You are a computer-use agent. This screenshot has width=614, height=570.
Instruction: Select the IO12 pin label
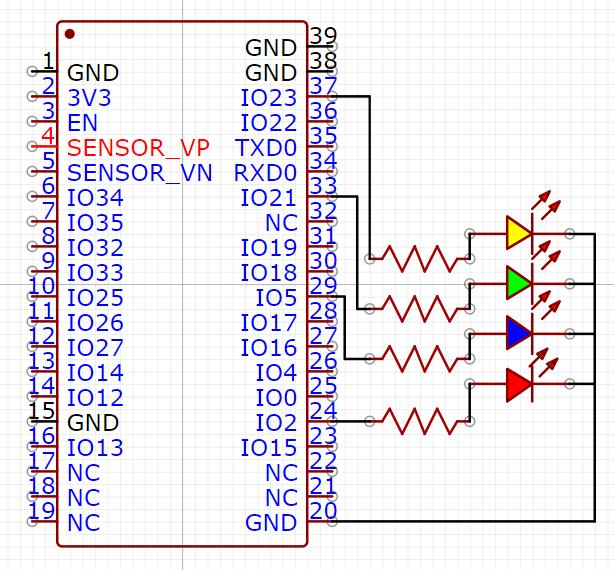pyautogui.click(x=95, y=398)
